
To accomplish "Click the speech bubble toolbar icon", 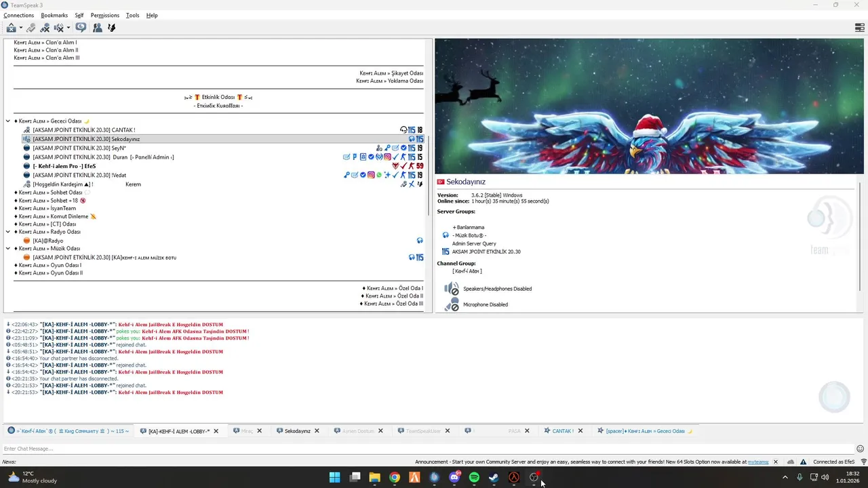I will point(81,28).
